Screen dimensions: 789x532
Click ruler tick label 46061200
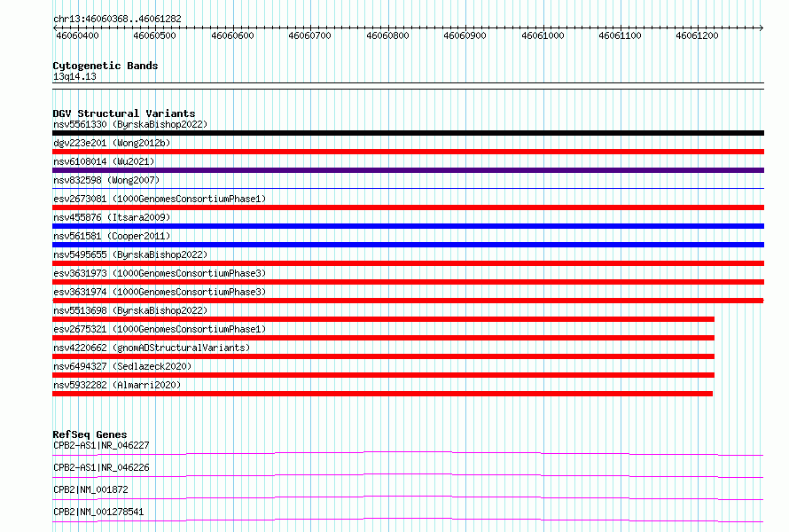point(697,35)
